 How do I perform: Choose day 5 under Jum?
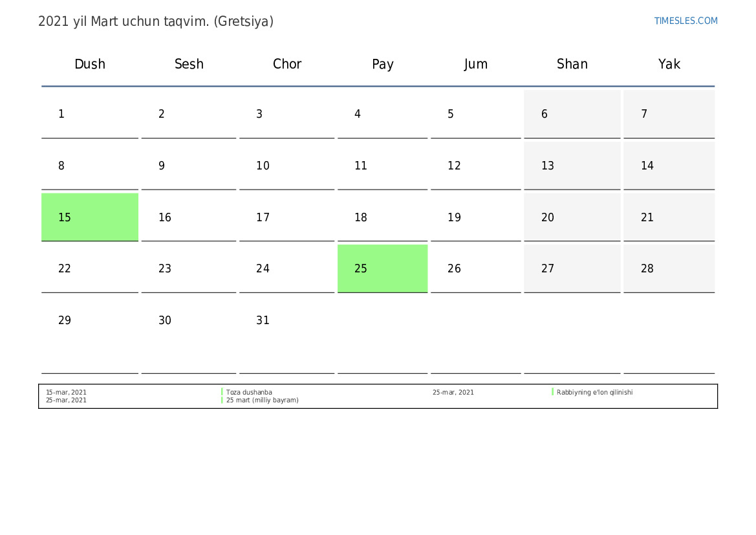click(x=476, y=115)
